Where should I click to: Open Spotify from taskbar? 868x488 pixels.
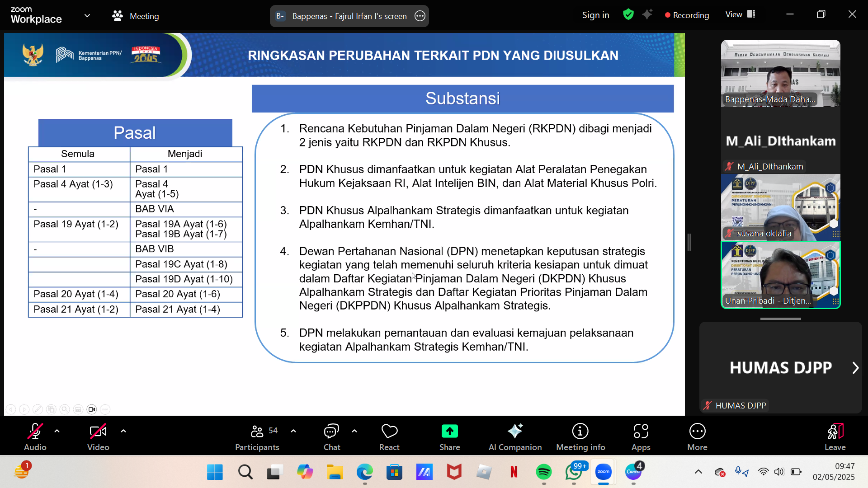[543, 472]
